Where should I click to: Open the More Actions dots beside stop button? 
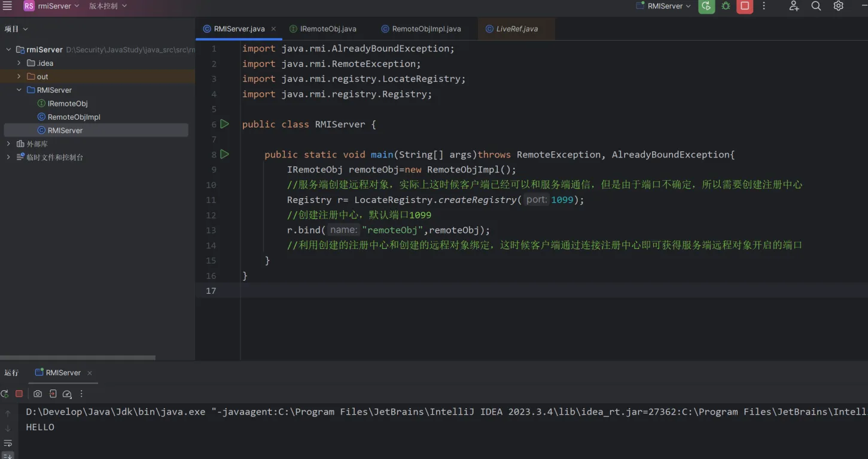coord(764,6)
